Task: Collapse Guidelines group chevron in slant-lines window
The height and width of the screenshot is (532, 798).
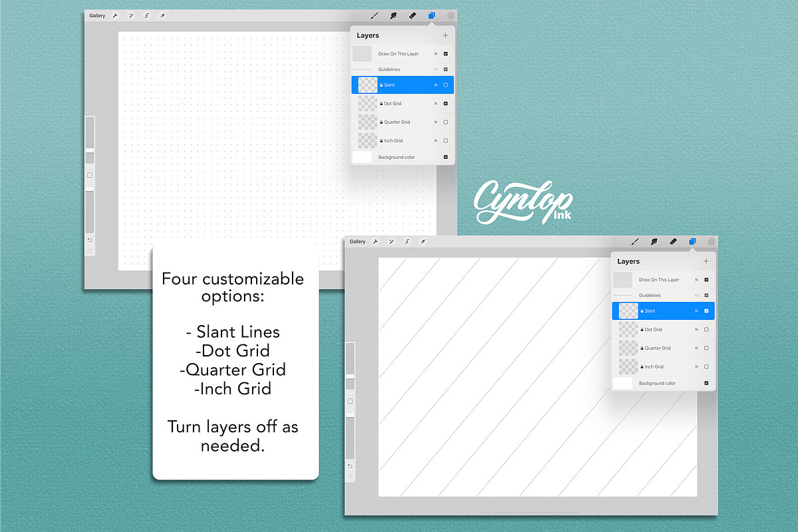Action: (696, 295)
